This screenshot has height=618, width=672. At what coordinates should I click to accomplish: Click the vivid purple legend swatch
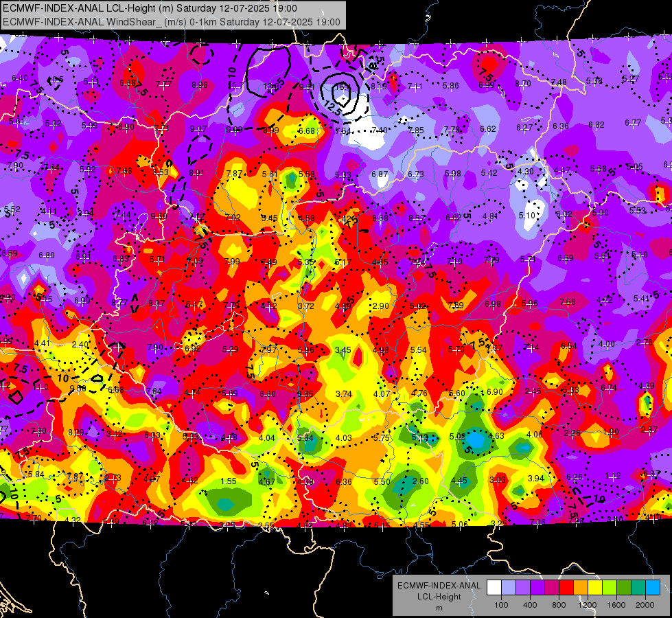tap(537, 588)
